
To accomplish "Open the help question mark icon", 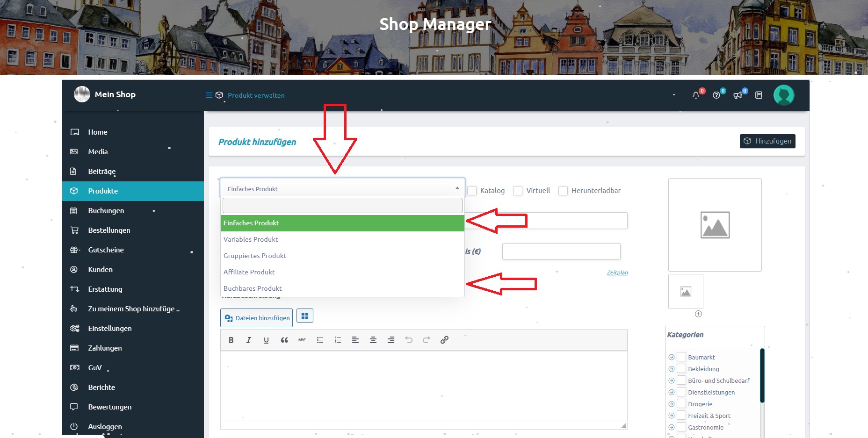I will [x=716, y=95].
